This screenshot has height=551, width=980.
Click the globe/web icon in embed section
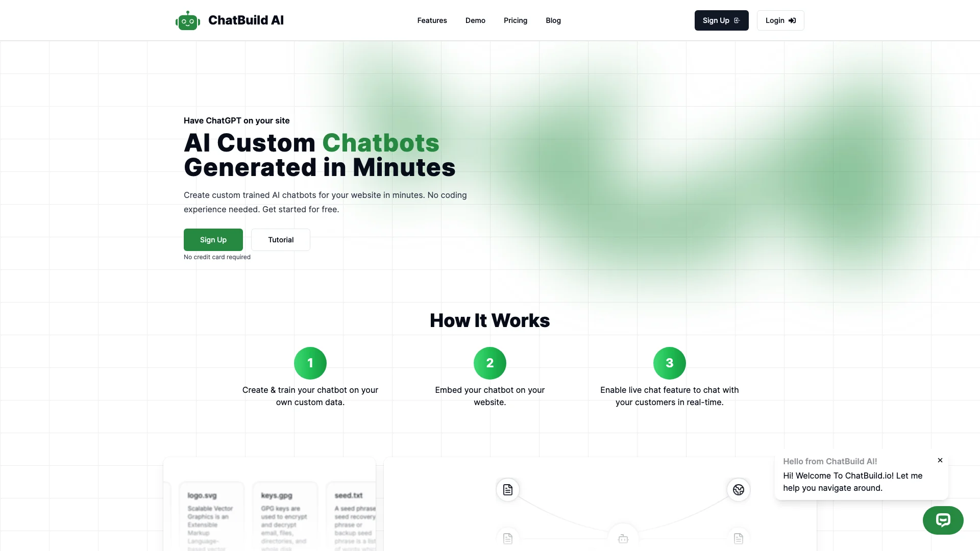tap(738, 489)
